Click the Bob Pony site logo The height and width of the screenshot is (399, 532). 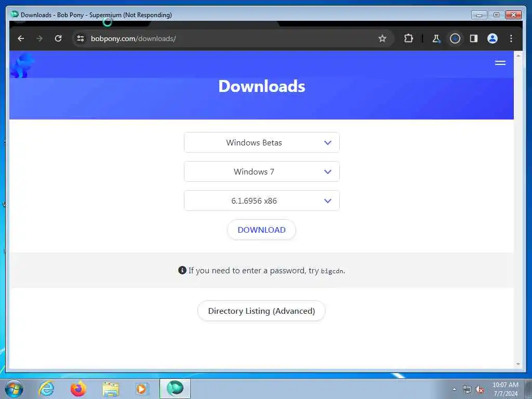[22, 65]
